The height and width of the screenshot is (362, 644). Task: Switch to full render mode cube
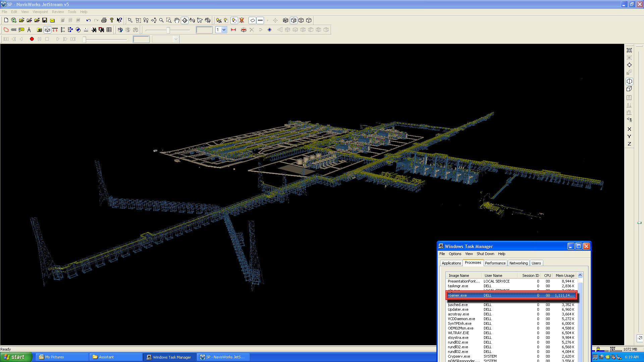(285, 20)
